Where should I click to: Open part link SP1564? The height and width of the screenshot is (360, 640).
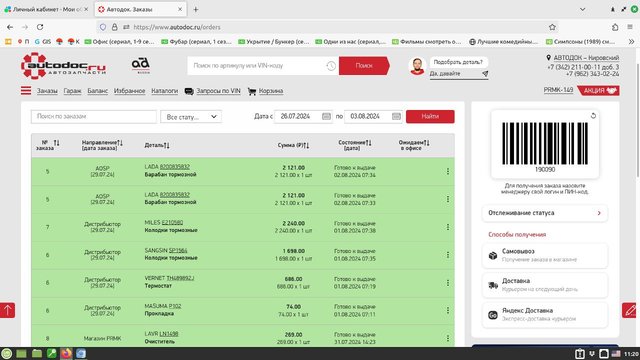click(x=178, y=250)
